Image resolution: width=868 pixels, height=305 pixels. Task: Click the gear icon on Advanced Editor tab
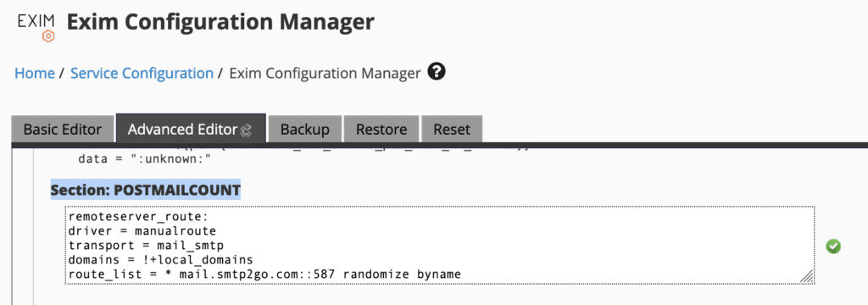click(247, 130)
